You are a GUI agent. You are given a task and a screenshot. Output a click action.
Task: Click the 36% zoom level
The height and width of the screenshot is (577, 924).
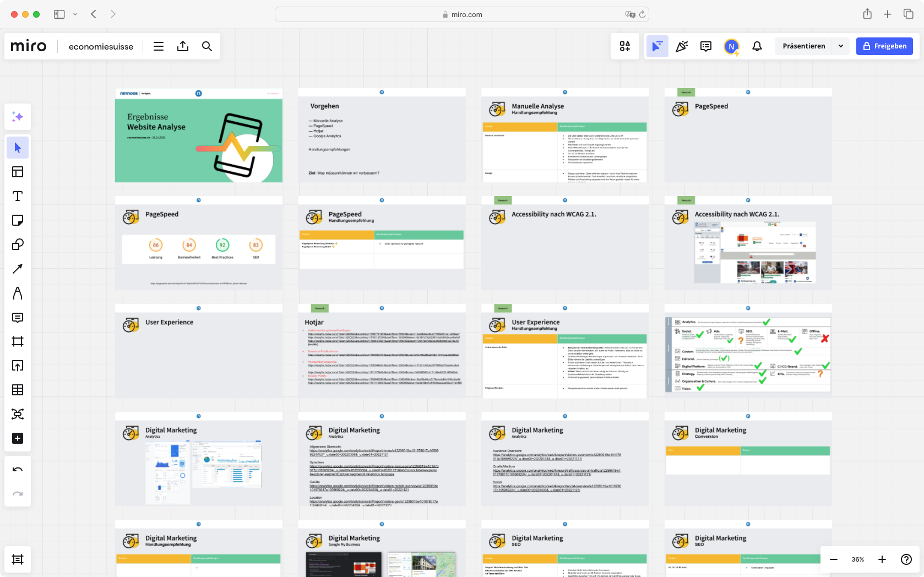tap(858, 559)
